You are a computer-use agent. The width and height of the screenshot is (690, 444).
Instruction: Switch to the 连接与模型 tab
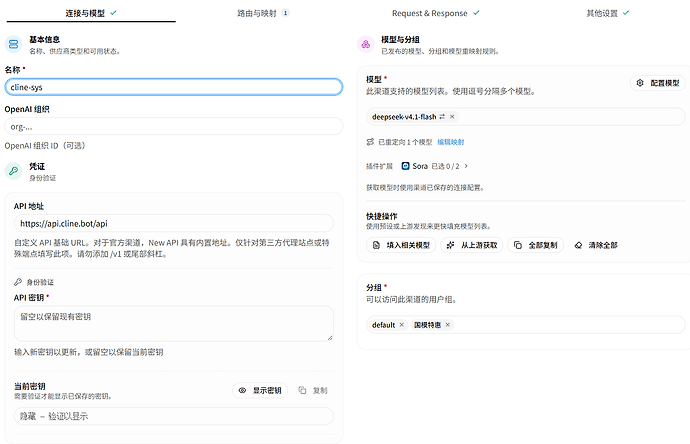[x=91, y=13]
